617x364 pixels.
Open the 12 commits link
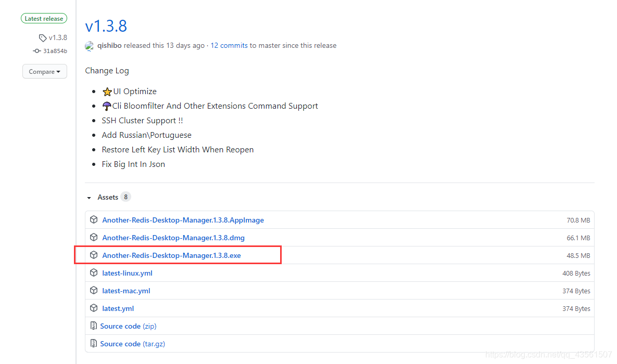point(229,46)
